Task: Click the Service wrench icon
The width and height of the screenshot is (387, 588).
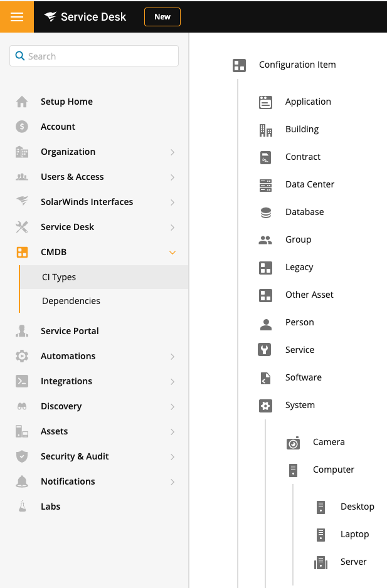Action: (265, 350)
